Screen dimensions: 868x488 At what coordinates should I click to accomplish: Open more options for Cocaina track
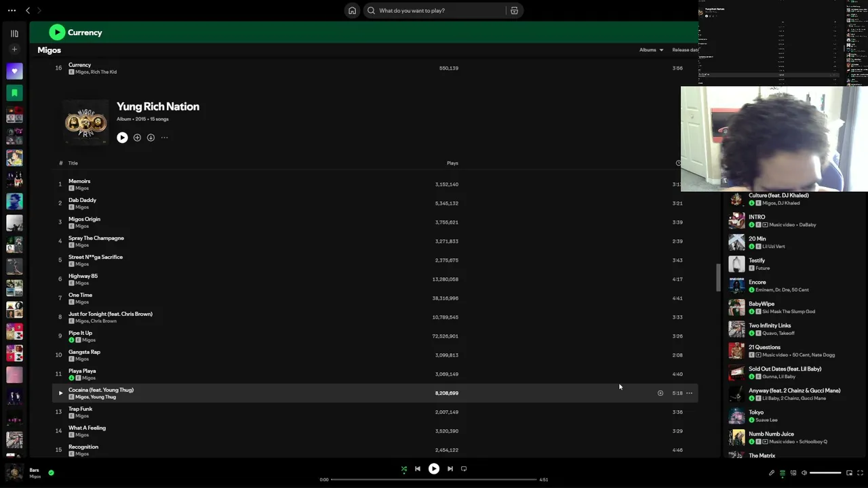[x=689, y=393]
